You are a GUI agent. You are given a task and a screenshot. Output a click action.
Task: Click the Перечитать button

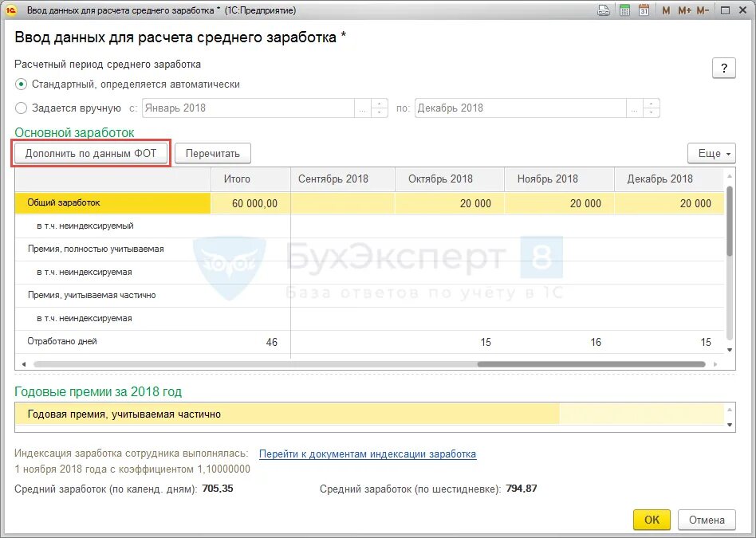(x=213, y=153)
